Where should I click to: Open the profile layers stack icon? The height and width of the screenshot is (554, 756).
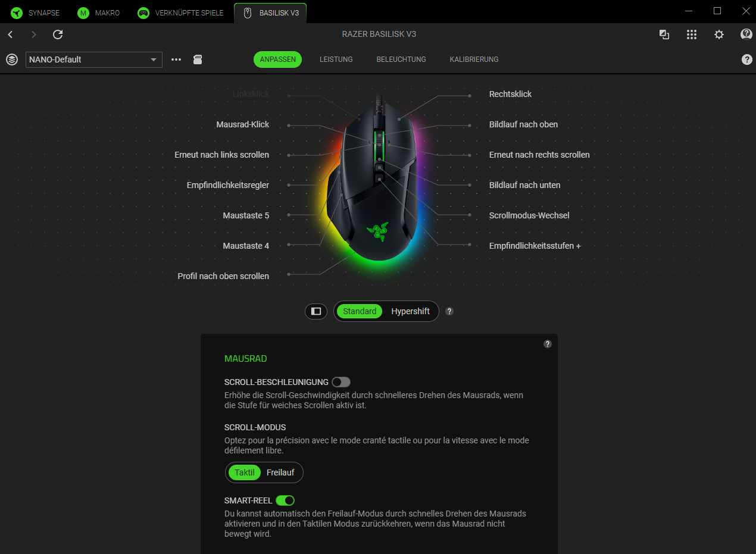click(12, 60)
